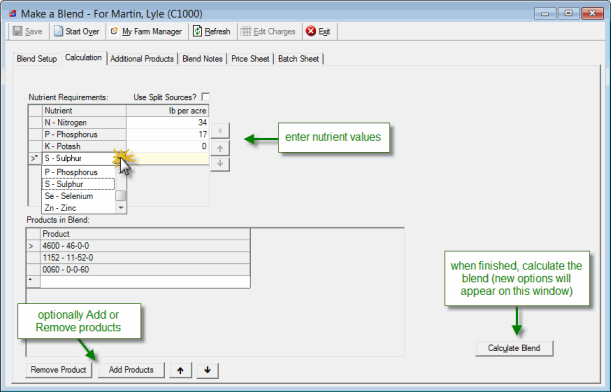The width and height of the screenshot is (611, 392).
Task: Select the Nitrogen value 34 cell
Action: (x=168, y=122)
